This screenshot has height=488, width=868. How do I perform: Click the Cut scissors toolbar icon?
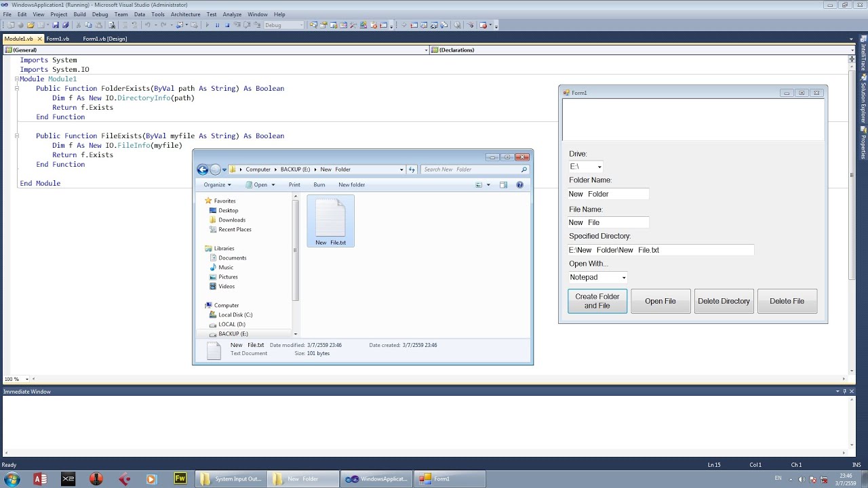(79, 25)
